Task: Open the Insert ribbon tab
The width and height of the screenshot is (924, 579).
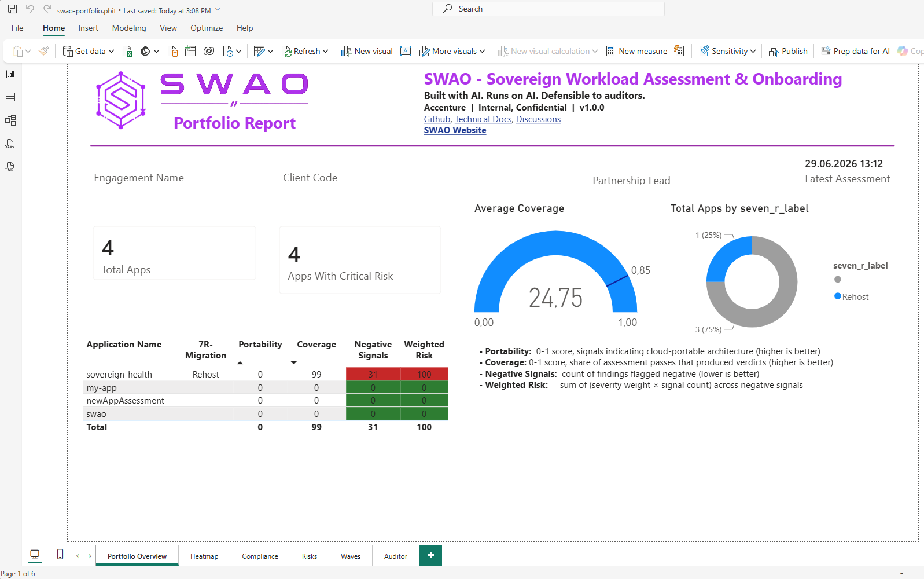Action: (x=89, y=28)
